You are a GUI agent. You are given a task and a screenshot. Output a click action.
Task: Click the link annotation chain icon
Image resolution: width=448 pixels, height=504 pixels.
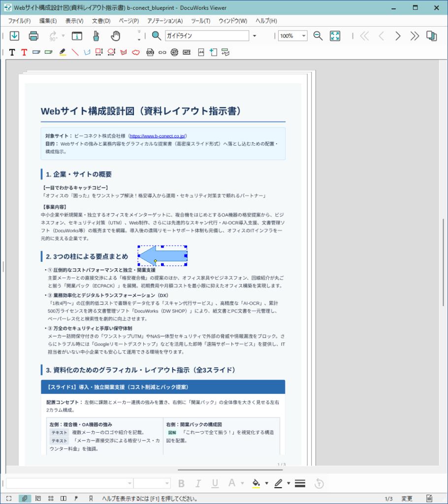(x=162, y=52)
